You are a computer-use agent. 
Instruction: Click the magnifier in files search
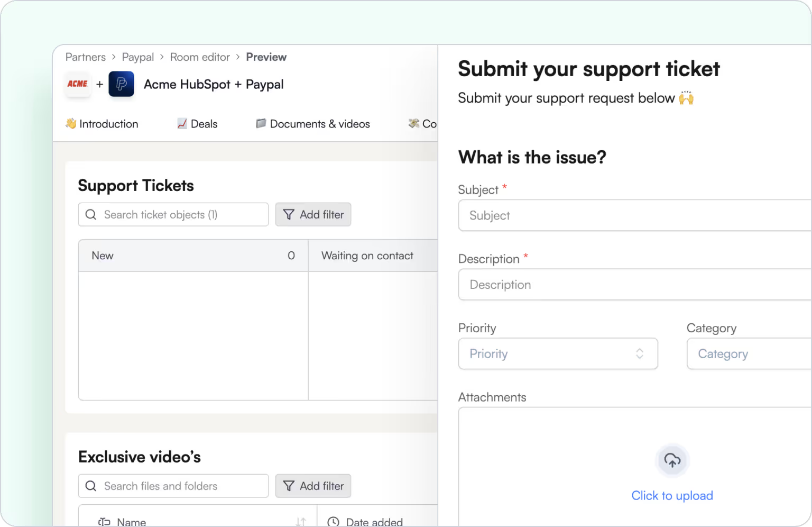click(x=91, y=486)
